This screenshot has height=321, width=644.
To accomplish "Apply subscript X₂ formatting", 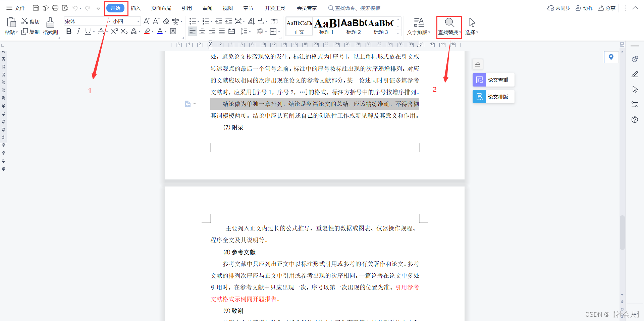I will click(x=124, y=31).
